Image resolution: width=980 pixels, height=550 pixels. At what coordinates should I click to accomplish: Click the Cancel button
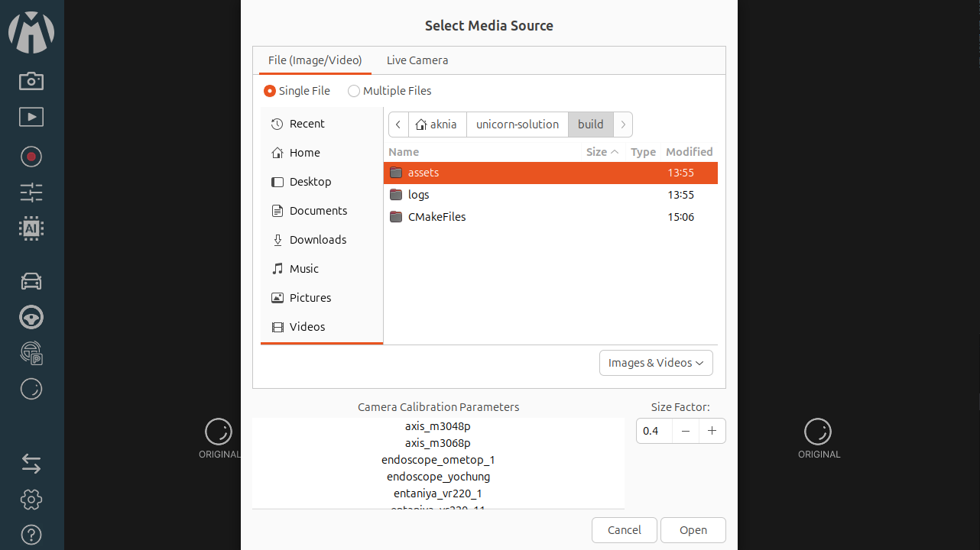[x=624, y=530]
